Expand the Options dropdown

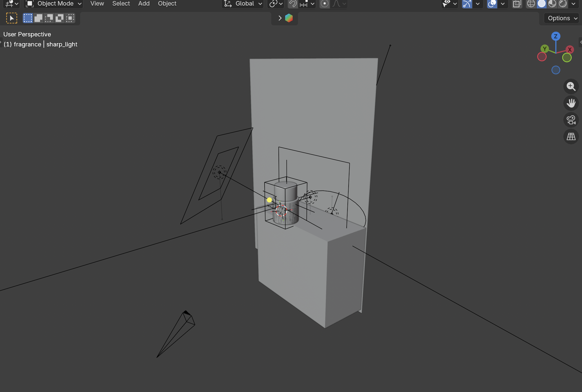coord(562,18)
